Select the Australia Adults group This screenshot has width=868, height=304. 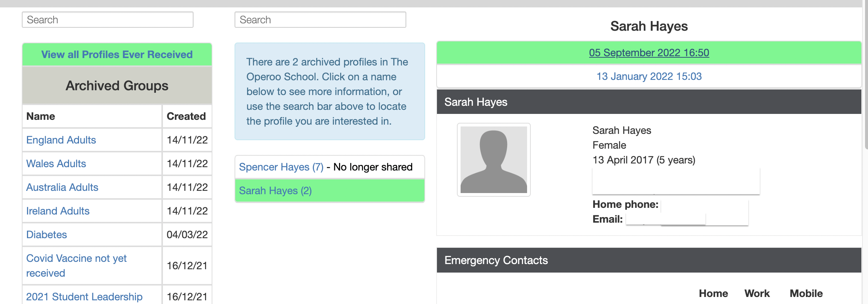click(x=62, y=187)
